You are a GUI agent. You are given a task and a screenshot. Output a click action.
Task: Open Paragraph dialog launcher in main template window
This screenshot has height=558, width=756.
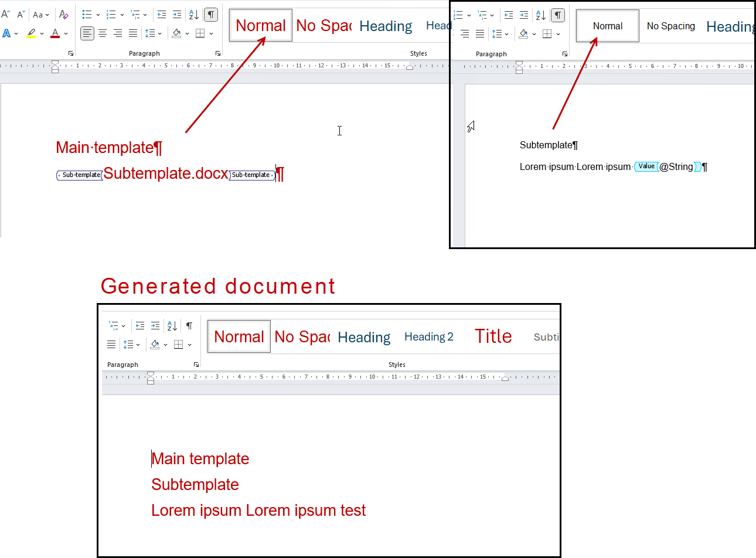[x=218, y=53]
